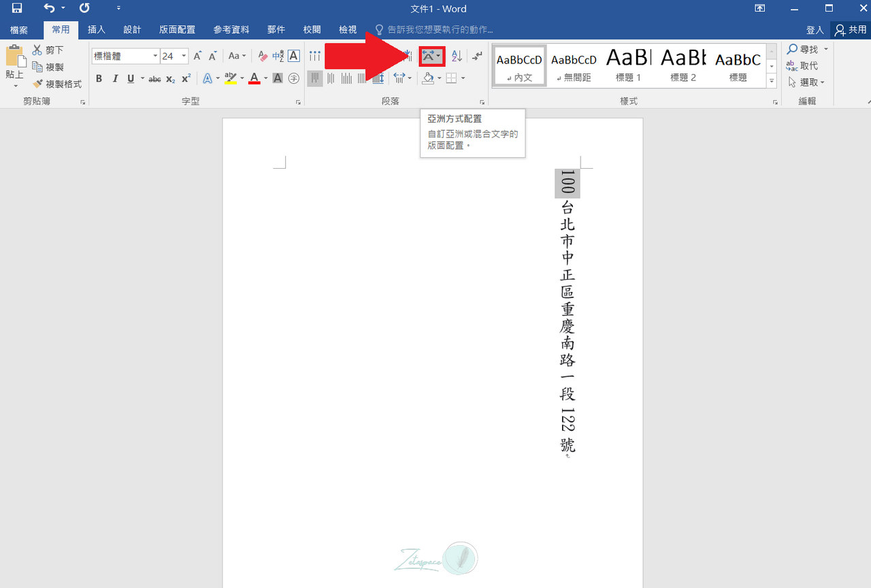
Task: Insert an enclosed character 字
Action: pyautogui.click(x=294, y=78)
